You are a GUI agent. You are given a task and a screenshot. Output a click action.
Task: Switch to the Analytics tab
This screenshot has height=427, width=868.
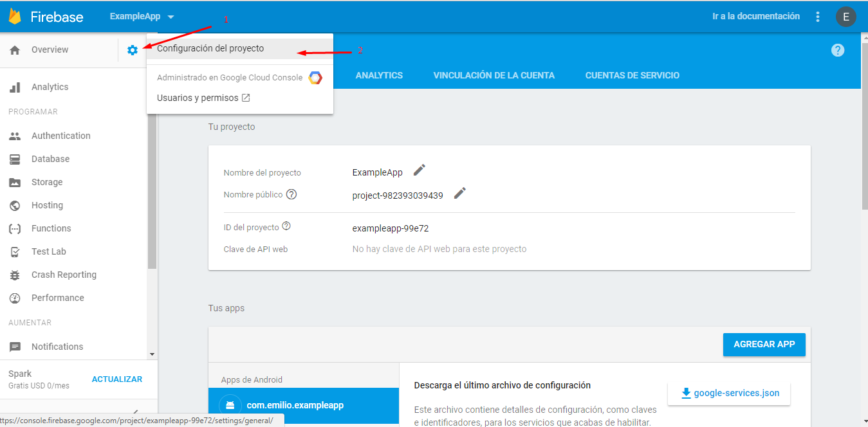[379, 75]
